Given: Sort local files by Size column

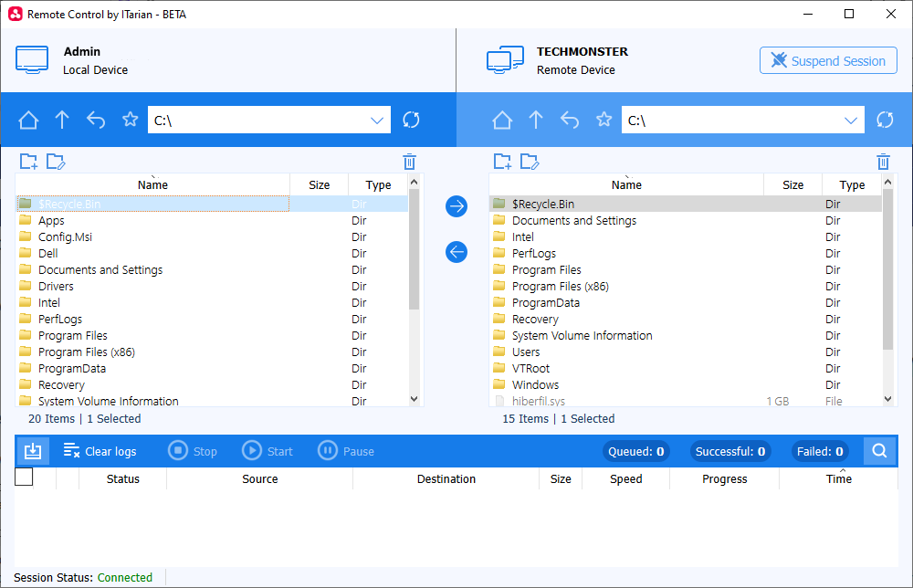Looking at the screenshot, I should click(319, 184).
